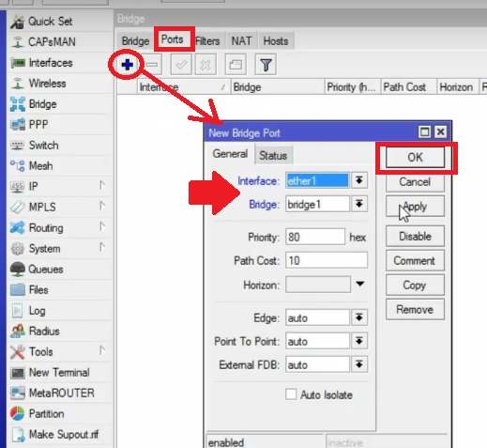Close the New Bridge Port dialog
The image size is (487, 448).
(x=441, y=131)
